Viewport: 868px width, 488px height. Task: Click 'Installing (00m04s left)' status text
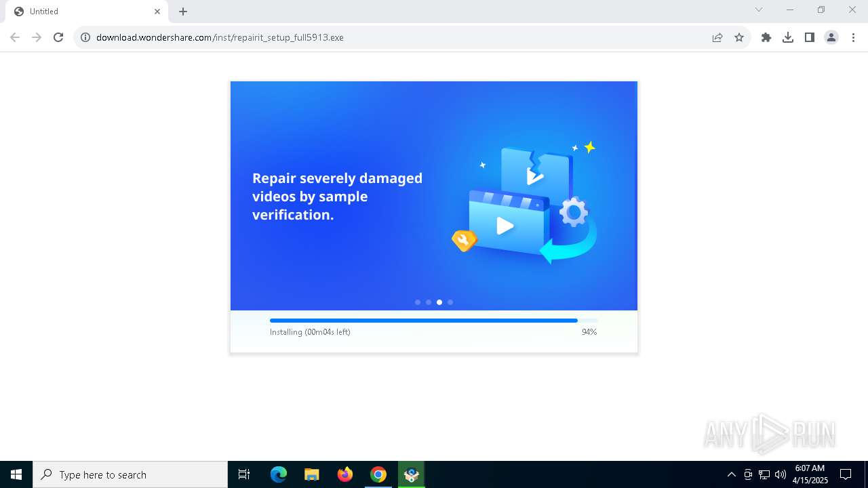point(310,332)
